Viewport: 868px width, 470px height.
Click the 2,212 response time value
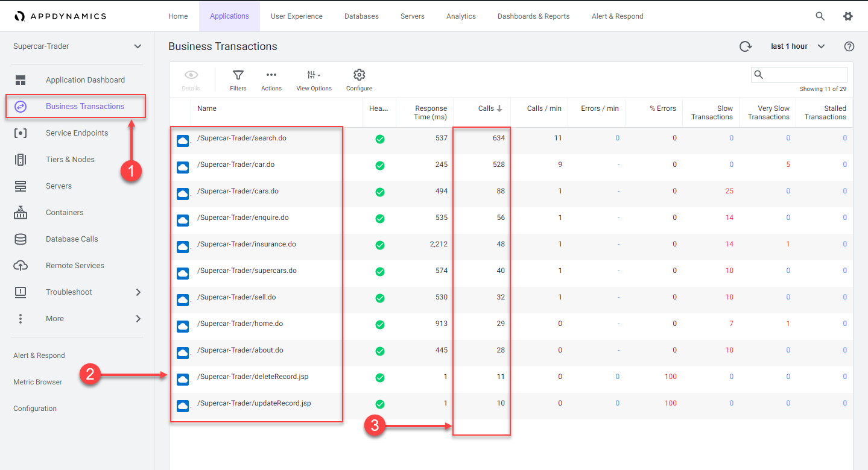[439, 244]
